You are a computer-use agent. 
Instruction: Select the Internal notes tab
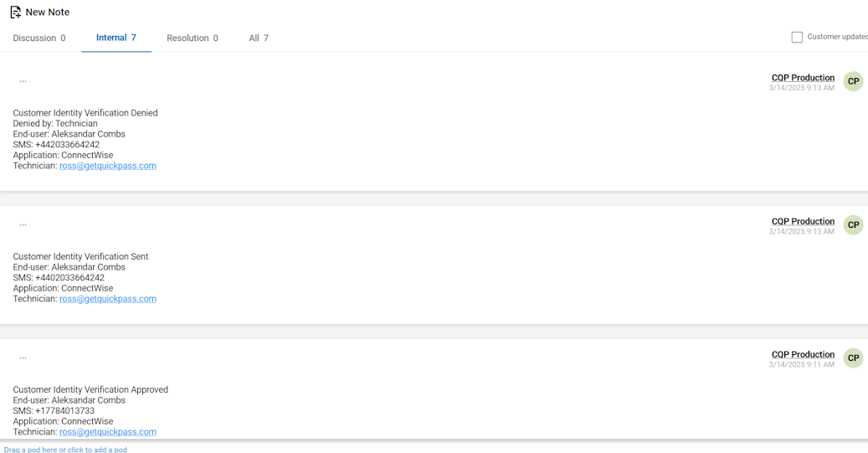116,38
